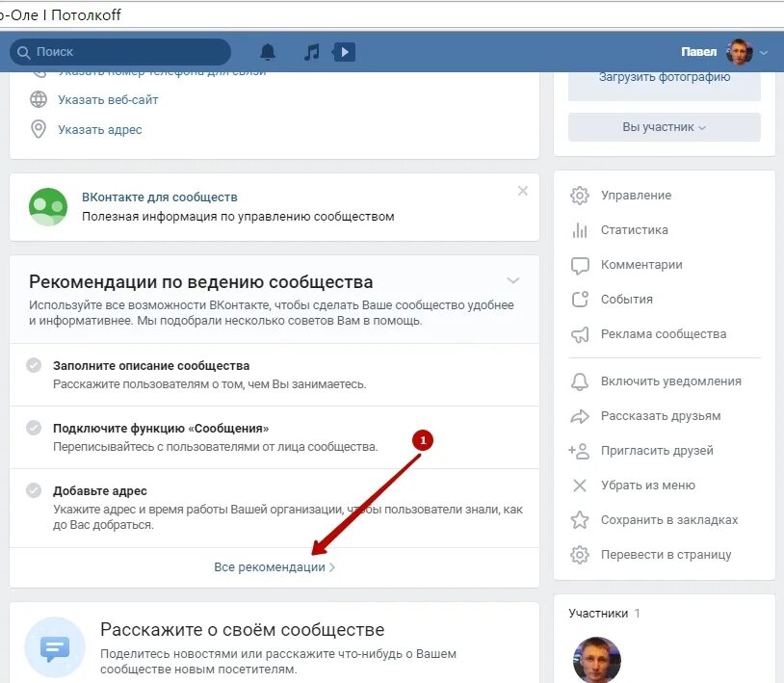Image resolution: width=784 pixels, height=683 pixels.
Task: Open the music section icon
Action: (x=310, y=51)
